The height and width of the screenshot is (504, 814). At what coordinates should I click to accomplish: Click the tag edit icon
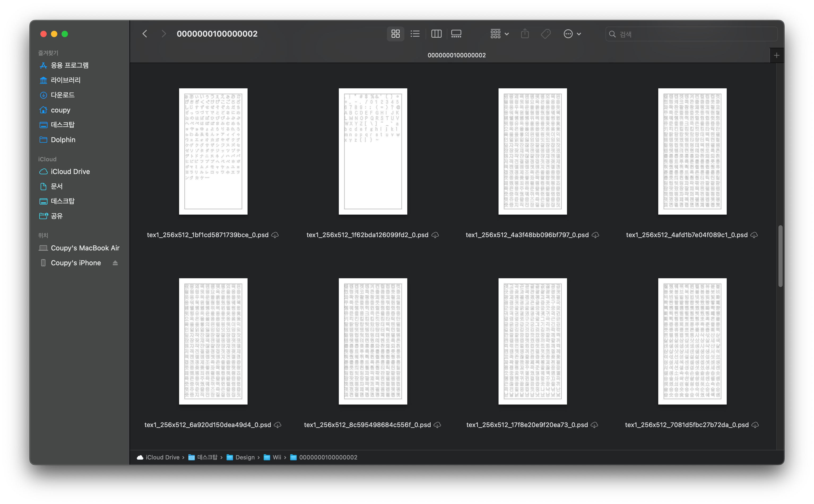(x=545, y=34)
